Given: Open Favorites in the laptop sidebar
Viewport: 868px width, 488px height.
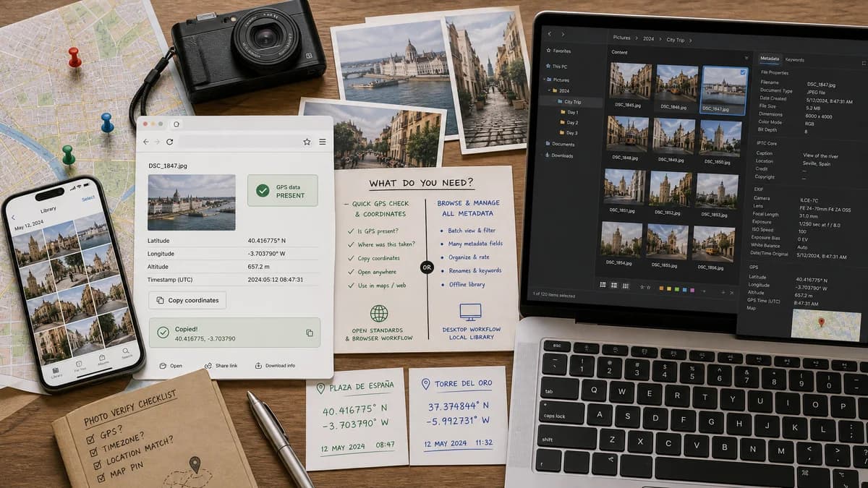Looking at the screenshot, I should (558, 51).
